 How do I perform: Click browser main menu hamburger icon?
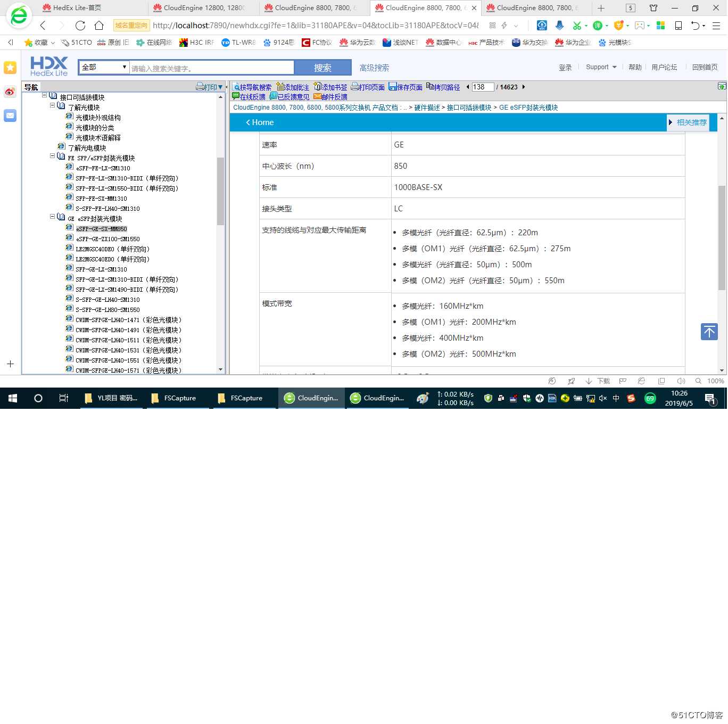[716, 26]
